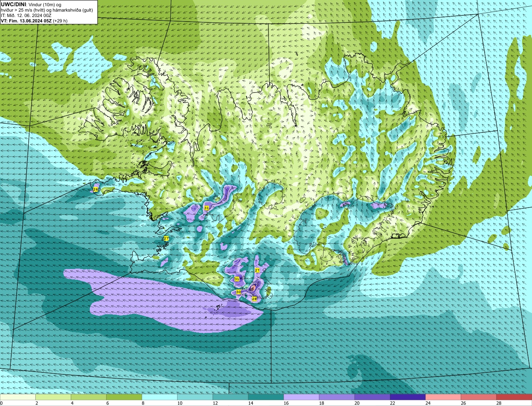
Task: Click the legend scale number 8
Action: [143, 403]
